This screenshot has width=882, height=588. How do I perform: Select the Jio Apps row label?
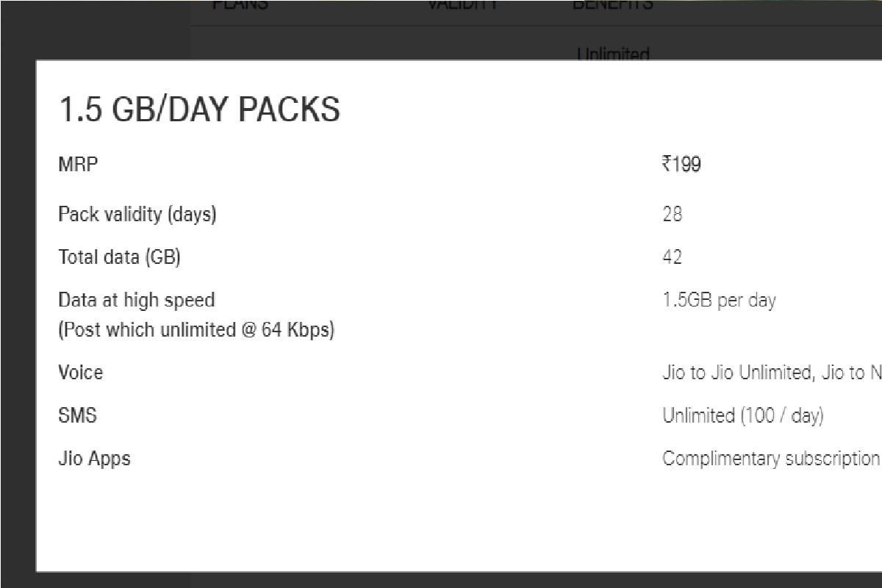click(x=94, y=459)
